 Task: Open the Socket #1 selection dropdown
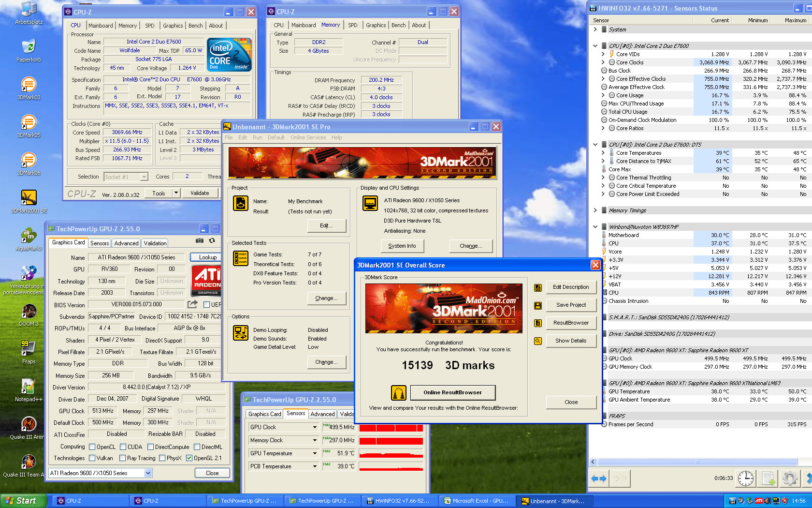point(144,177)
